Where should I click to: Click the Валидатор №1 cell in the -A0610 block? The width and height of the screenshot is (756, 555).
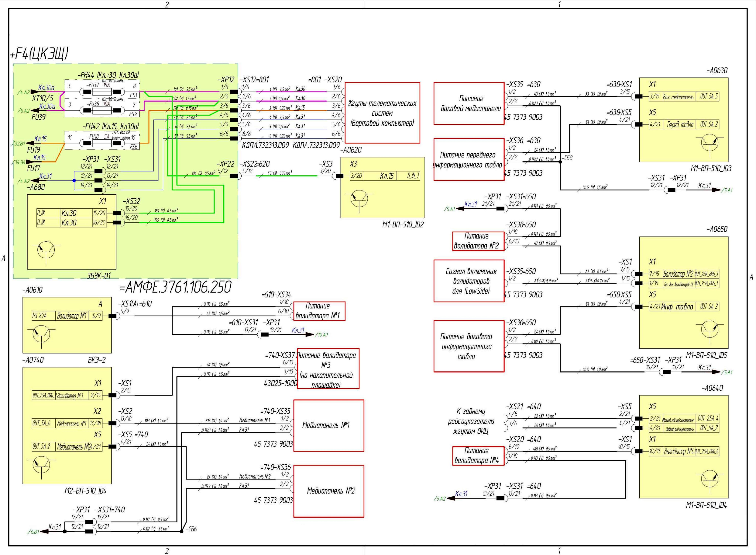(72, 316)
